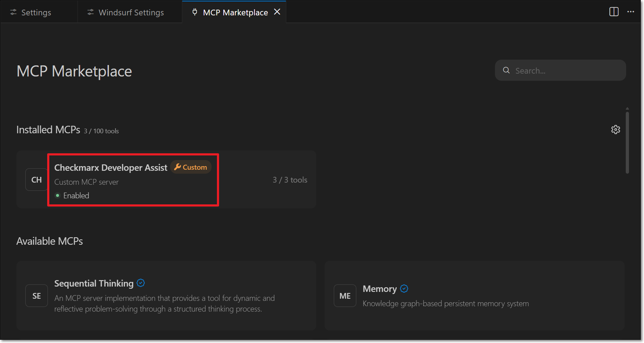Screen dimensions: 644x343
Task: Switch to the Settings tab
Action: [36, 13]
